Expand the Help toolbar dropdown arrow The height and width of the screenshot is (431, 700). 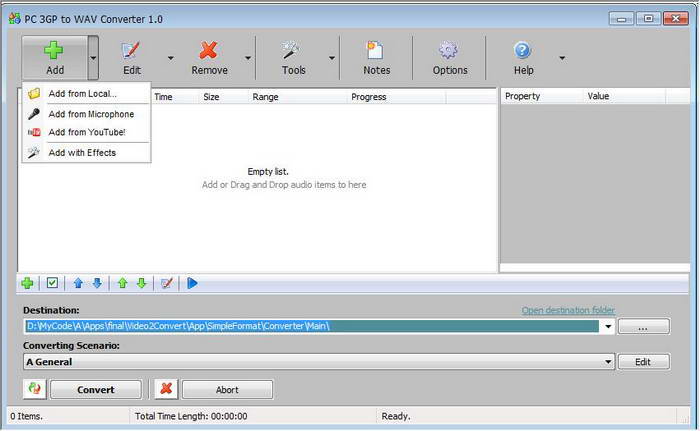click(562, 58)
